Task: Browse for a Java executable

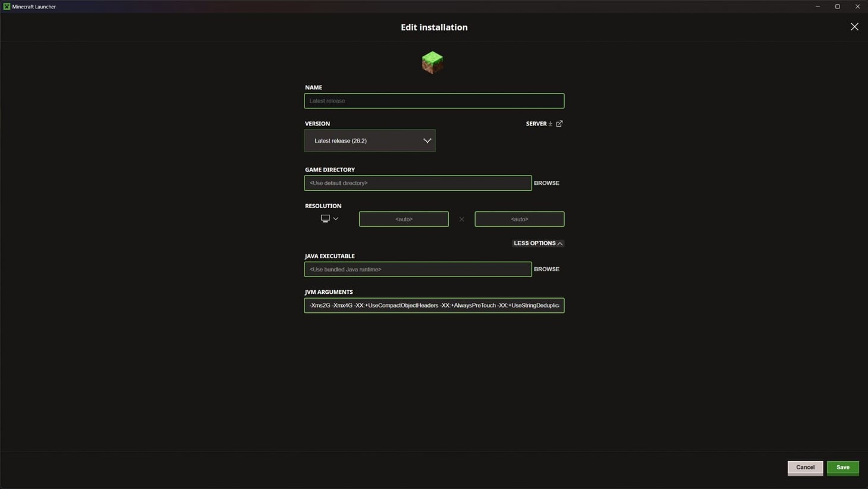Action: click(546, 269)
